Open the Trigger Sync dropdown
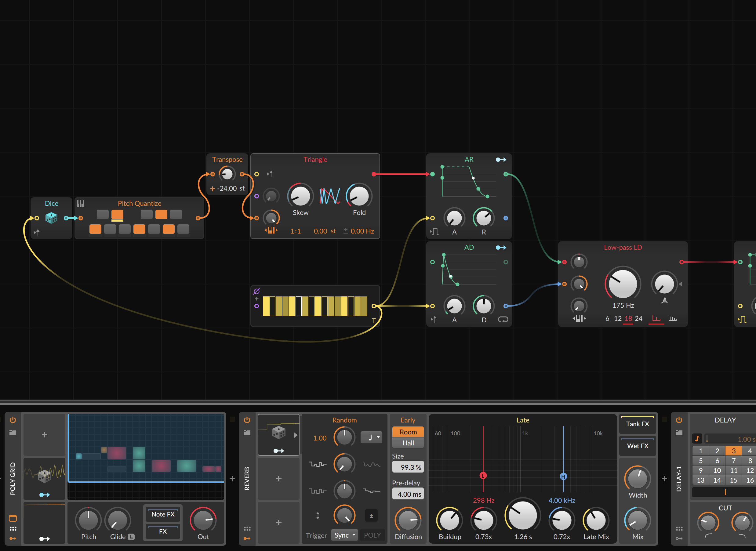 click(x=344, y=535)
